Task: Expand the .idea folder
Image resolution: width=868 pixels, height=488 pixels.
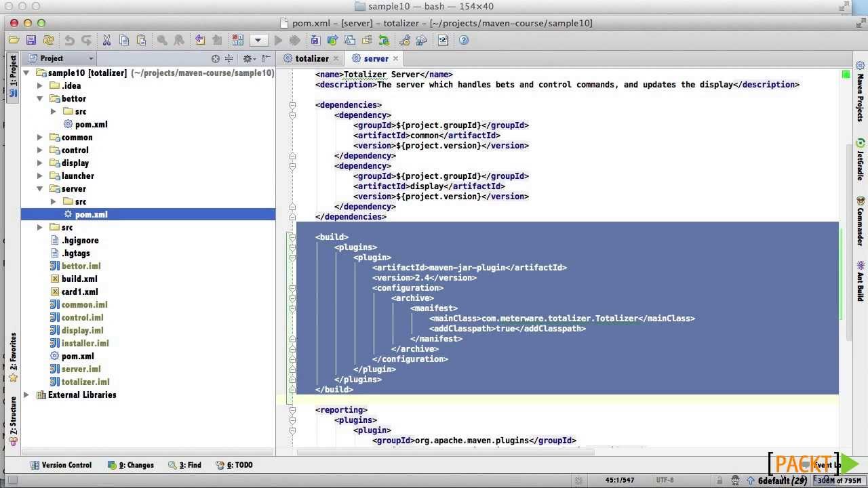Action: [x=40, y=86]
